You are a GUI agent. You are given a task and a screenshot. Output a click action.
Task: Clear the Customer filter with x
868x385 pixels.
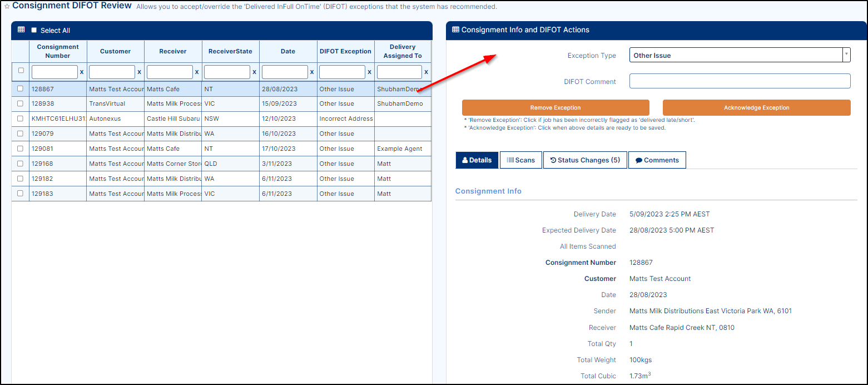click(139, 72)
